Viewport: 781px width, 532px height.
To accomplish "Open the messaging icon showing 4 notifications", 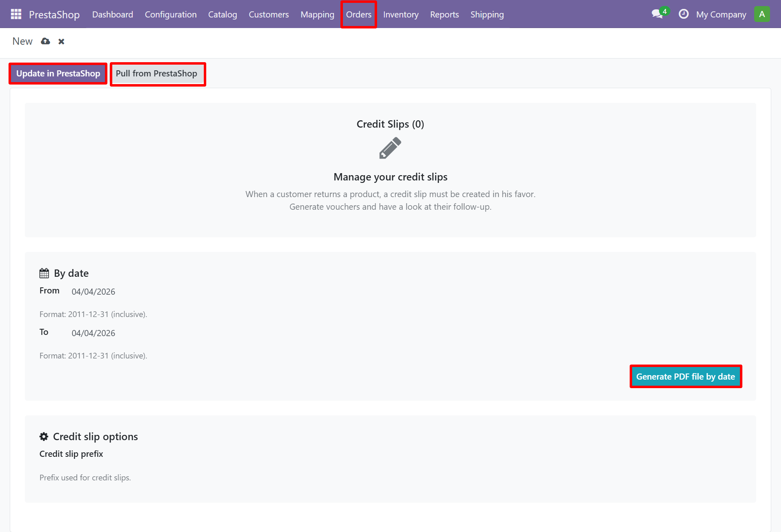I will click(x=657, y=13).
